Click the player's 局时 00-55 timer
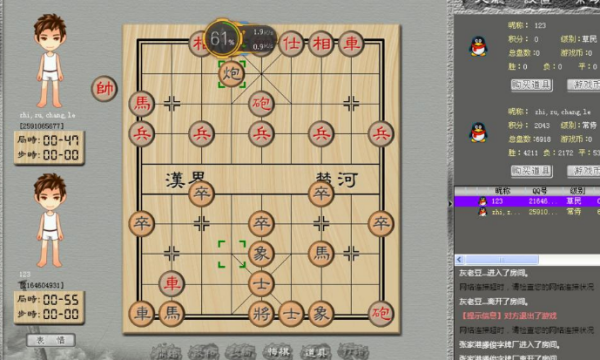 tap(49, 300)
